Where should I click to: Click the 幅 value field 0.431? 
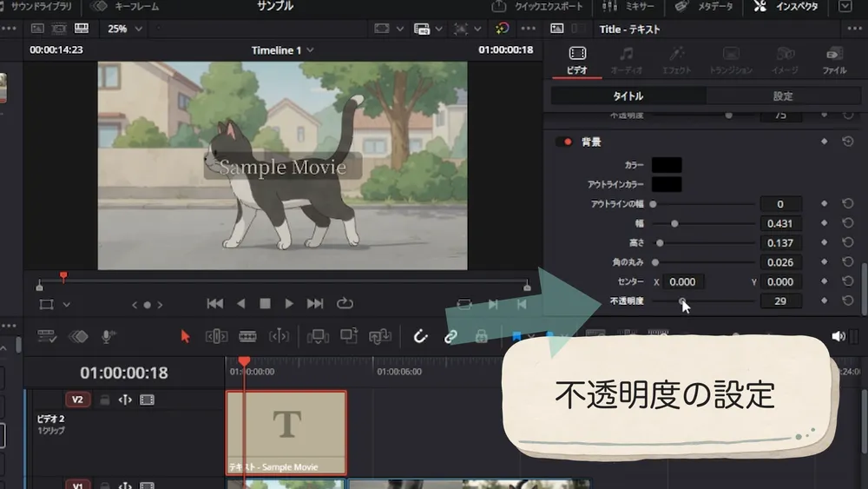tap(780, 224)
